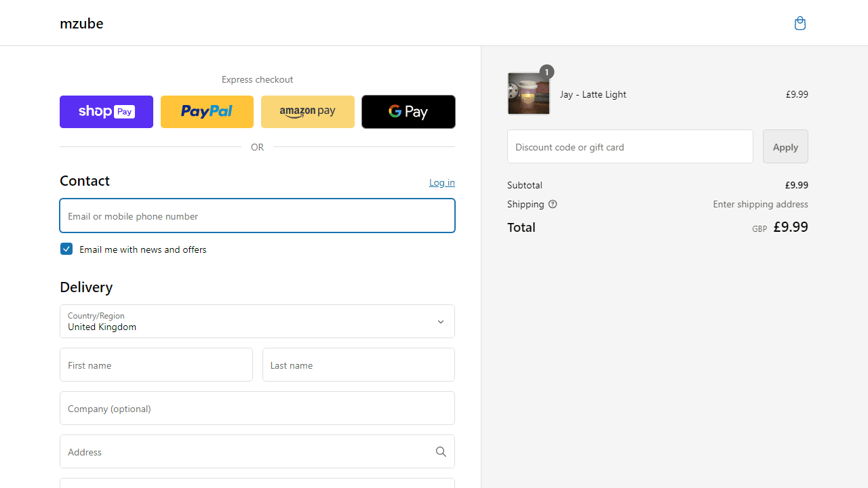Click the Country/Region chevron arrow
The width and height of the screenshot is (868, 488).
pos(441,322)
